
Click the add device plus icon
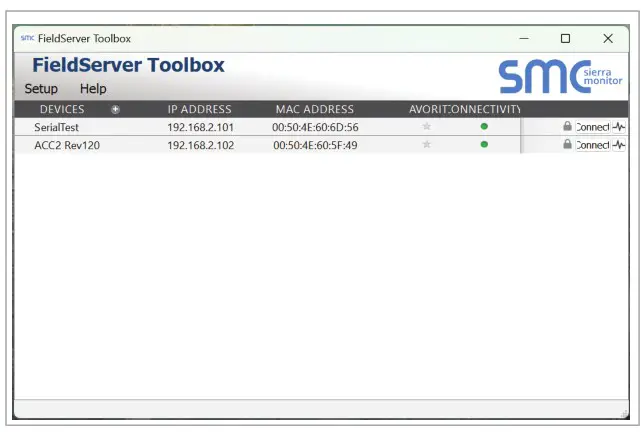pos(115,109)
